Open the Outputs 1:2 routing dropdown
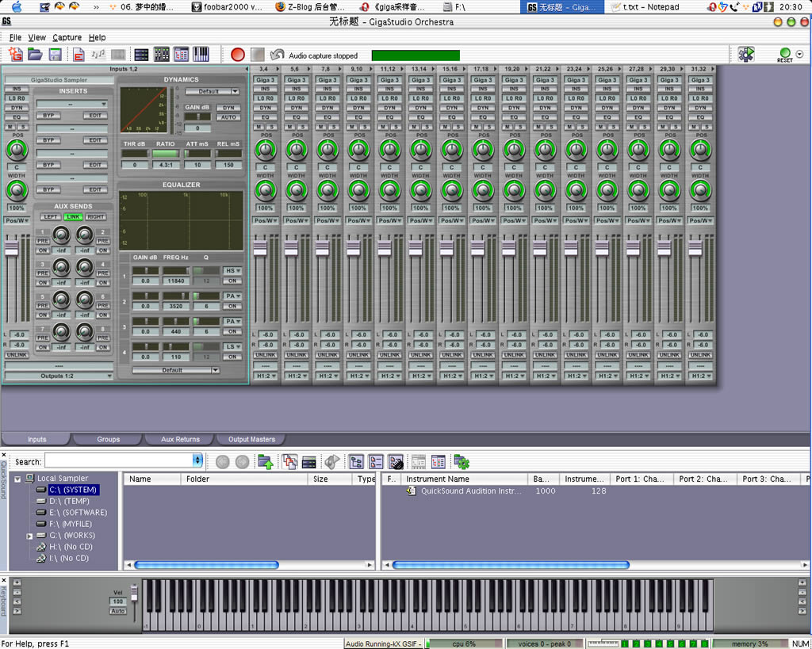This screenshot has height=649, width=812. 59,376
